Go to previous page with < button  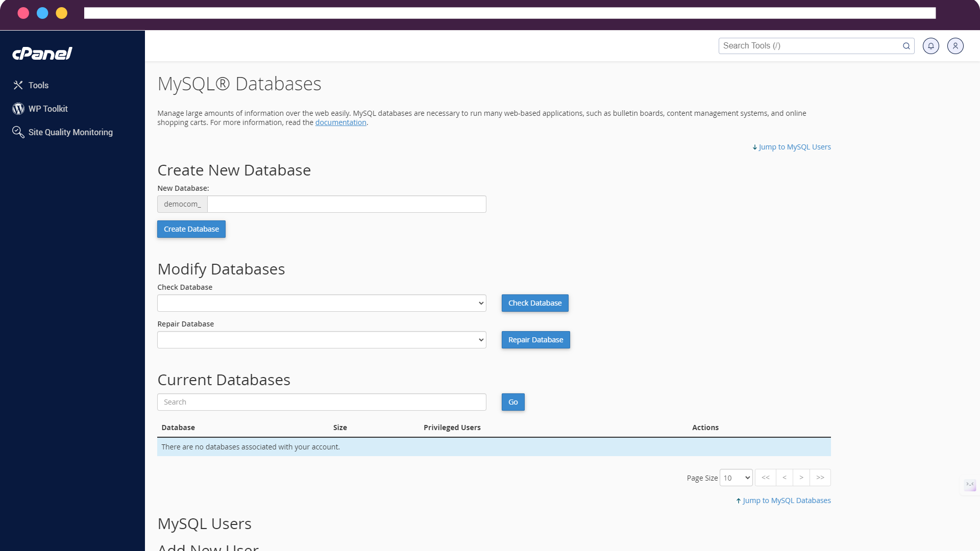[x=785, y=478]
